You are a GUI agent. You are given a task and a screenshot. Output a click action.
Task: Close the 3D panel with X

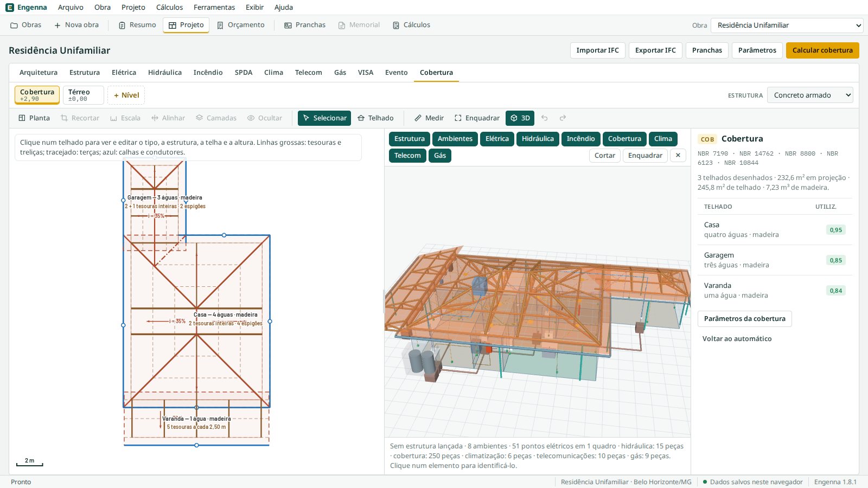coord(678,156)
